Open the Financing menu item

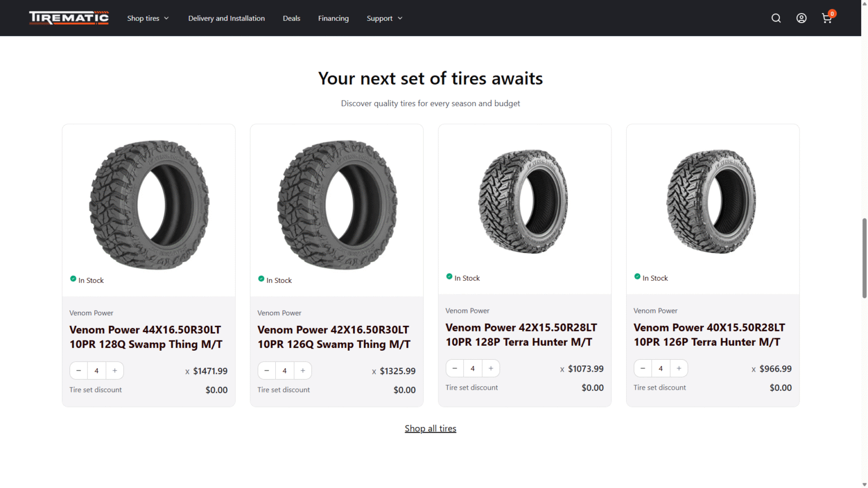[333, 18]
